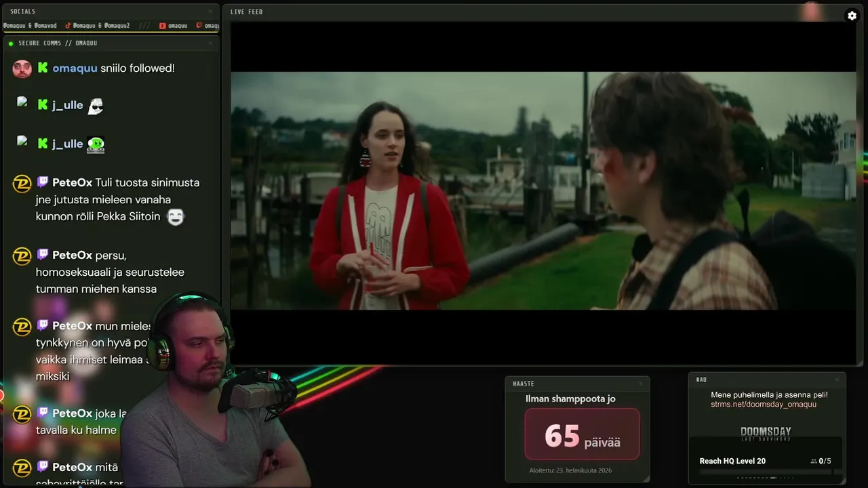Click 'Aloitettu: 23. helmikuuta 2026' text
This screenshot has height=488, width=868.
(x=570, y=470)
